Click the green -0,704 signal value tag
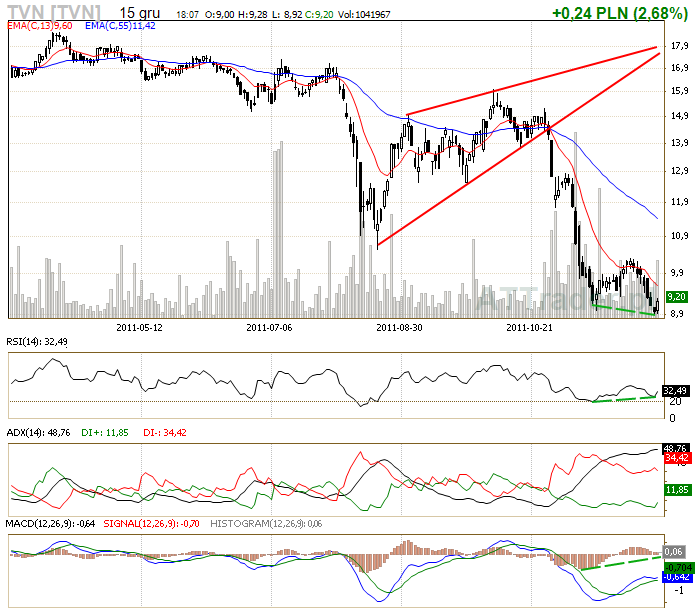 point(679,567)
